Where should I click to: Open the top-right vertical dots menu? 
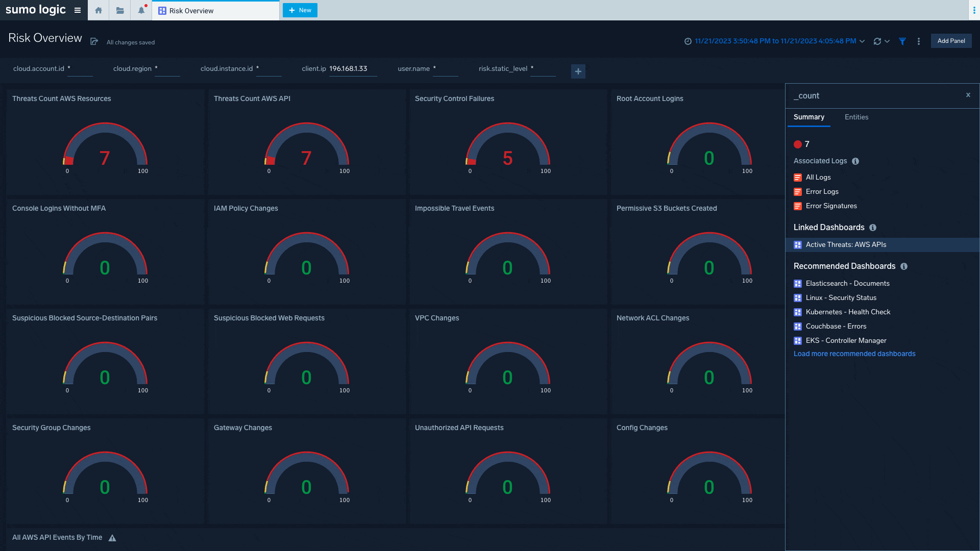pos(974,10)
